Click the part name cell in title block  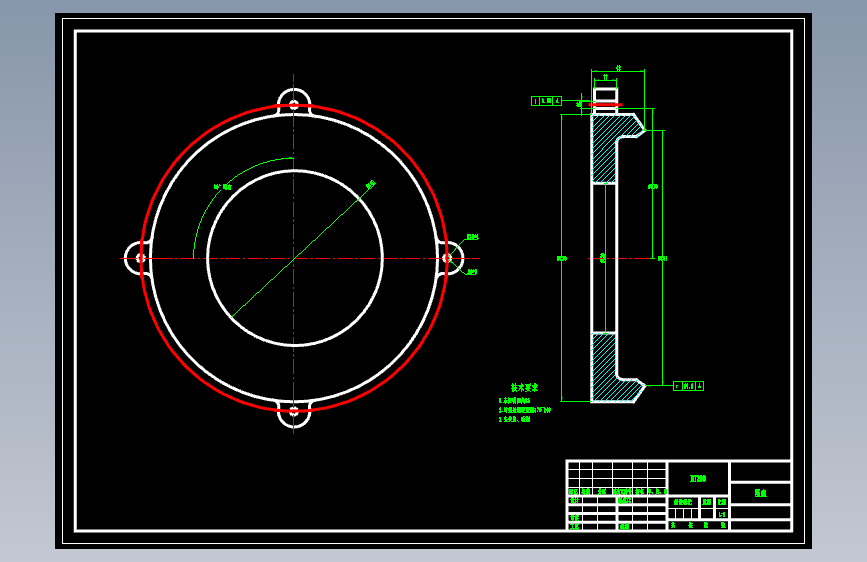pos(761,493)
